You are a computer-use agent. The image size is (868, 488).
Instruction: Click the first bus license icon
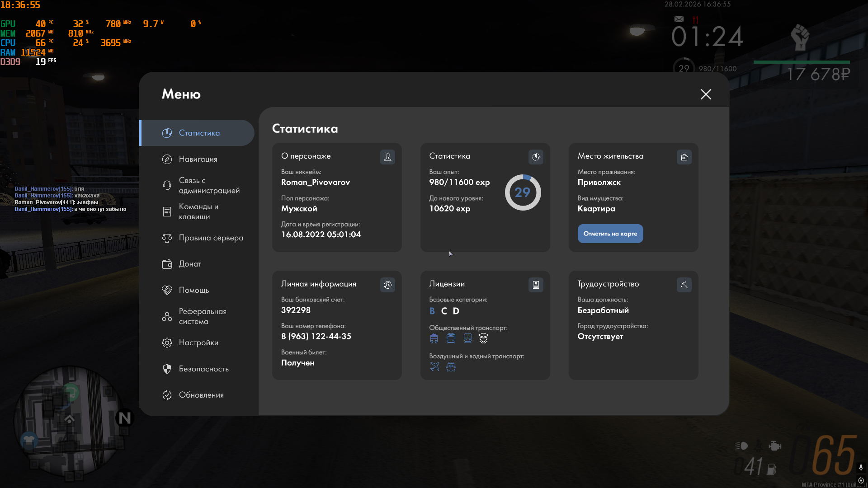coord(434,338)
